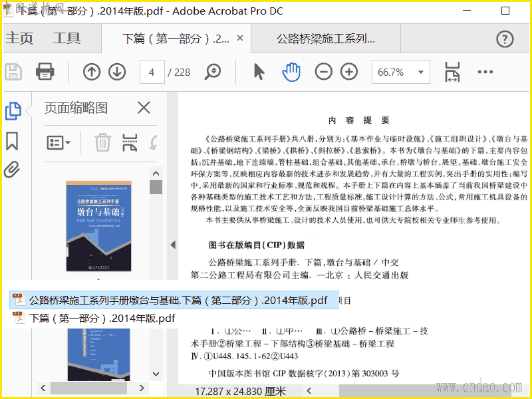Zoom in with plus button
Image resolution: width=532 pixels, height=399 pixels.
(349, 72)
